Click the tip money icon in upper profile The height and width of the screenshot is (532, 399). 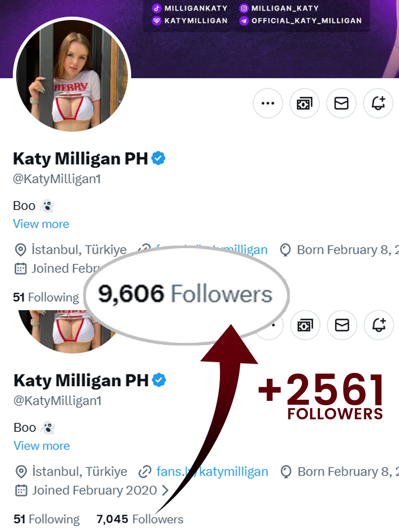304,103
